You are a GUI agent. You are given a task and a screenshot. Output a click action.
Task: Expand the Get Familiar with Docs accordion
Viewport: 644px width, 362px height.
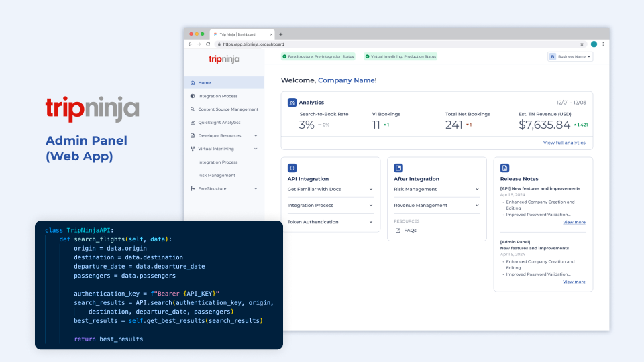click(370, 189)
